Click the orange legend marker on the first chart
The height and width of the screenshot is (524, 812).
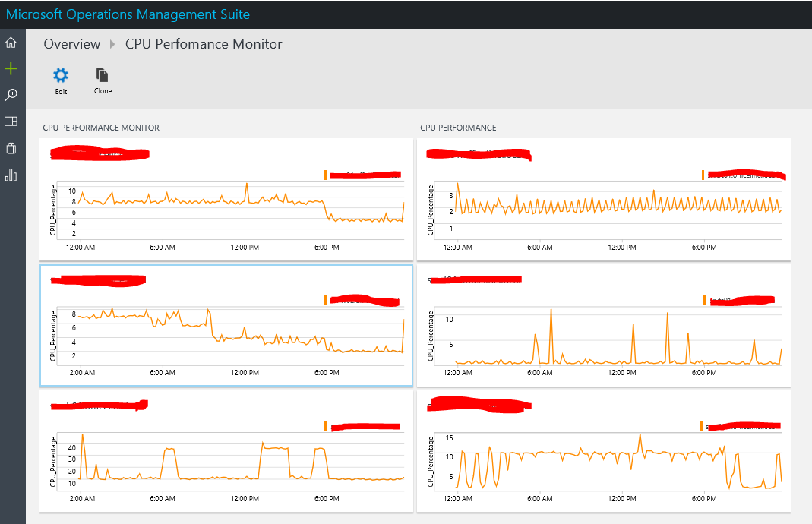click(x=327, y=175)
